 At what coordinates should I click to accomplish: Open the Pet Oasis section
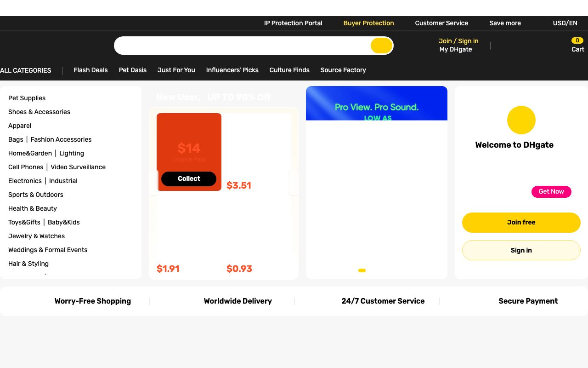point(133,70)
